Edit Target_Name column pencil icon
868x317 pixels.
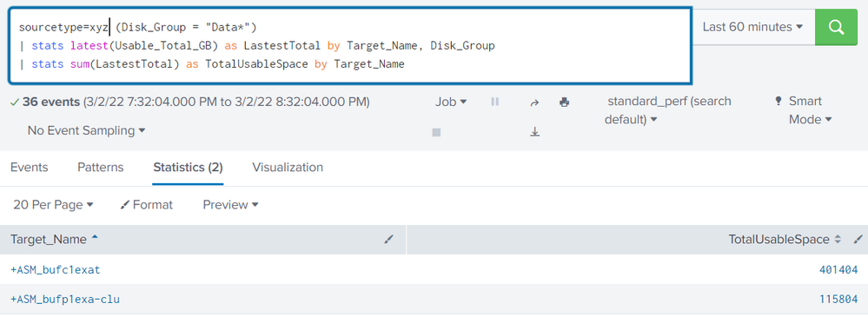(388, 240)
